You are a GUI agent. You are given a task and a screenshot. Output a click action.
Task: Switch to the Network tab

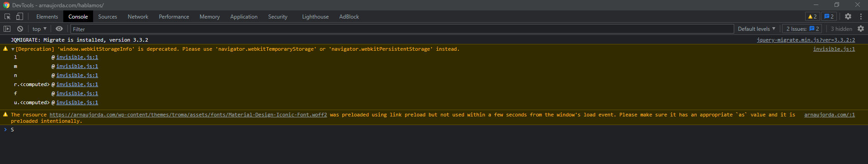pyautogui.click(x=138, y=16)
